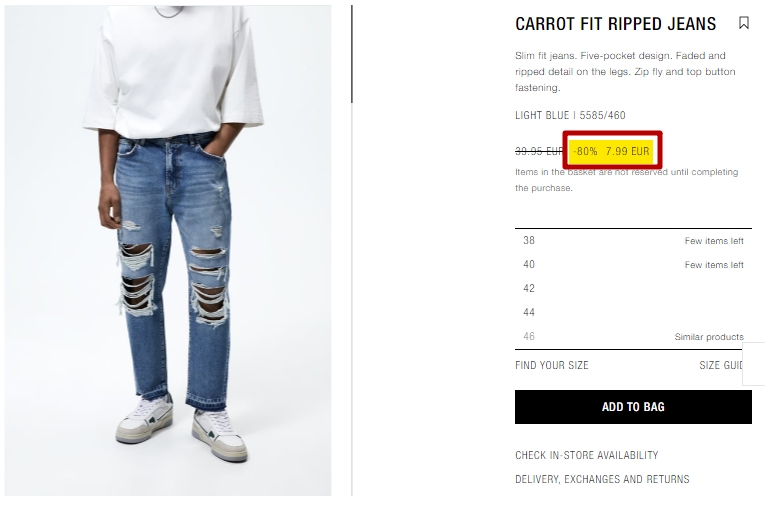Select size 38
The width and height of the screenshot is (765, 508).
pyautogui.click(x=633, y=241)
